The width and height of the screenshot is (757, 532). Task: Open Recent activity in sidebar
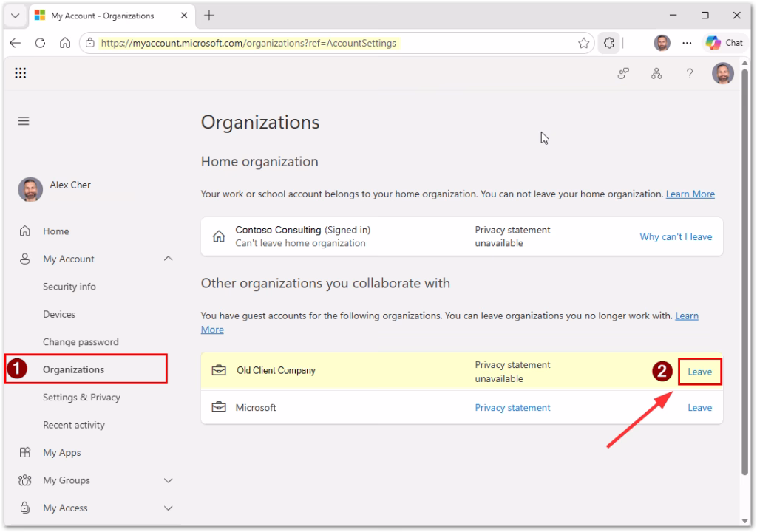[x=74, y=425]
